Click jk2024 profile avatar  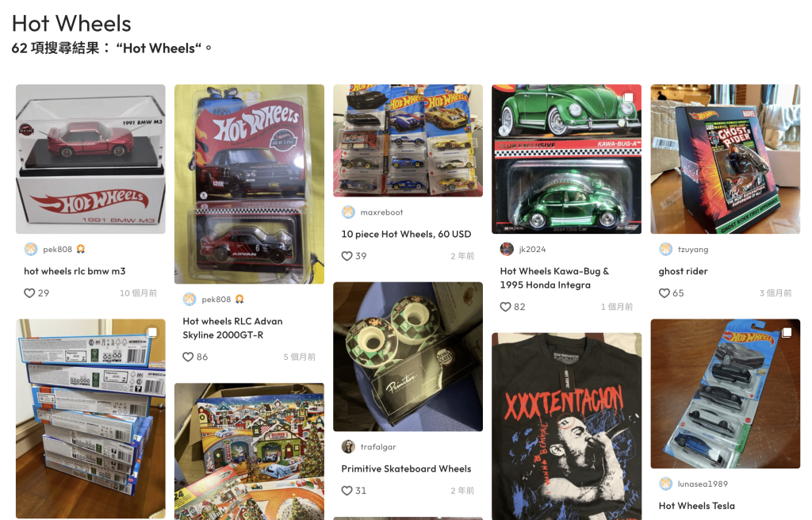coord(507,249)
